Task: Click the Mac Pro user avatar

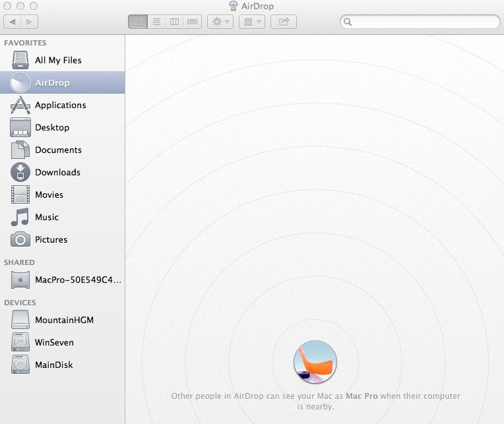Action: pyautogui.click(x=315, y=362)
